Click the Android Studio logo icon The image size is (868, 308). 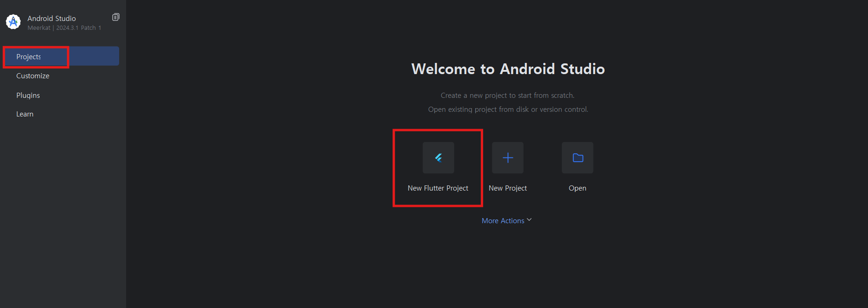pos(13,22)
